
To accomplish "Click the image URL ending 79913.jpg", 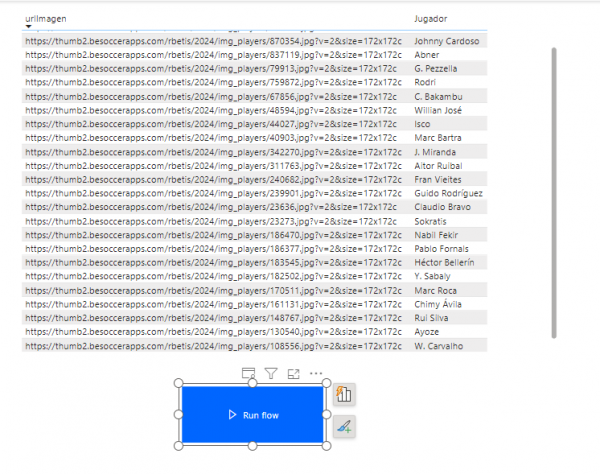I will click(x=211, y=68).
